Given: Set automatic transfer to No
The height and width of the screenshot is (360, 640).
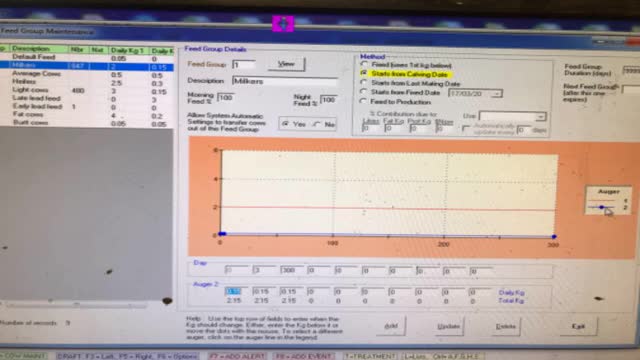Looking at the screenshot, I should [x=317, y=124].
